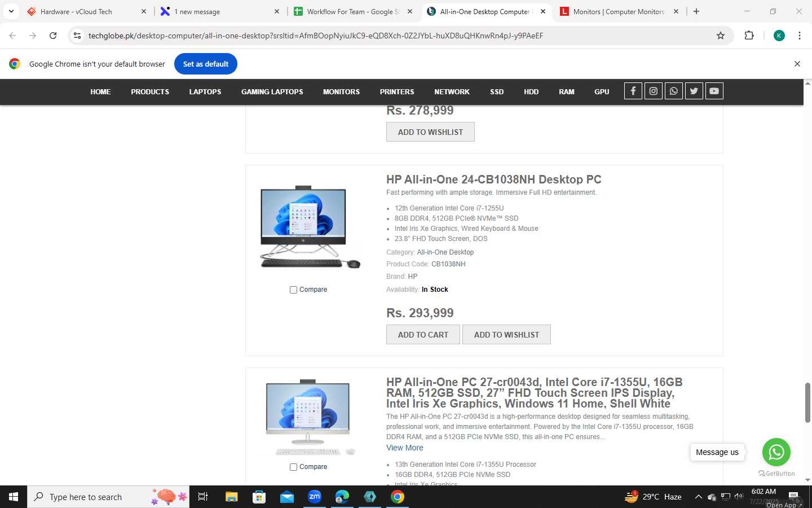The width and height of the screenshot is (812, 508).
Task: Open SSD menu item
Action: [x=497, y=91]
